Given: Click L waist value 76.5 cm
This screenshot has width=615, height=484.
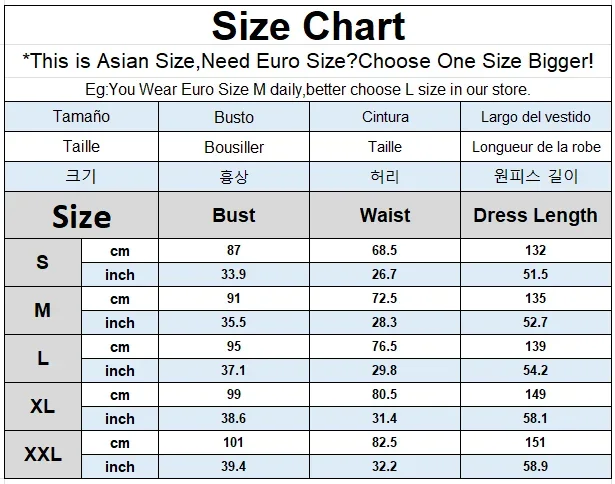Looking at the screenshot, I should click(385, 346).
